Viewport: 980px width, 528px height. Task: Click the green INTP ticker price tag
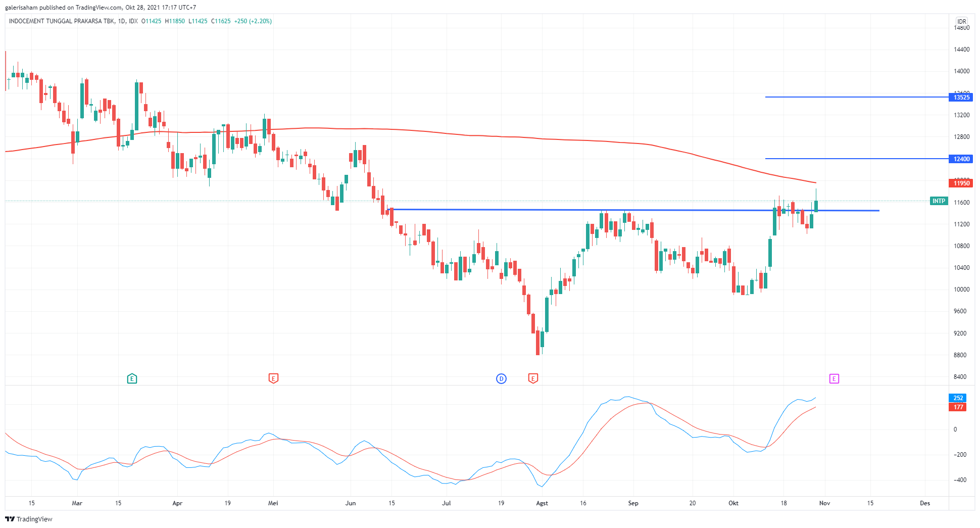click(939, 201)
